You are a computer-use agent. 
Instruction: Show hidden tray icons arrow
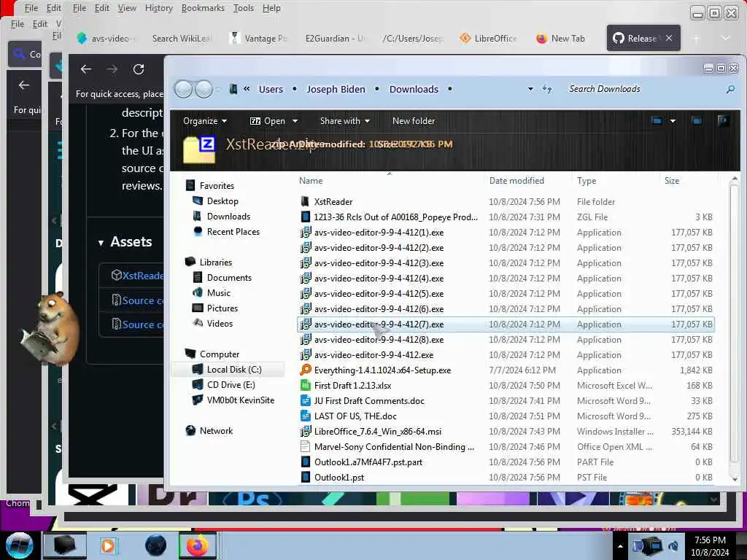[x=620, y=546]
